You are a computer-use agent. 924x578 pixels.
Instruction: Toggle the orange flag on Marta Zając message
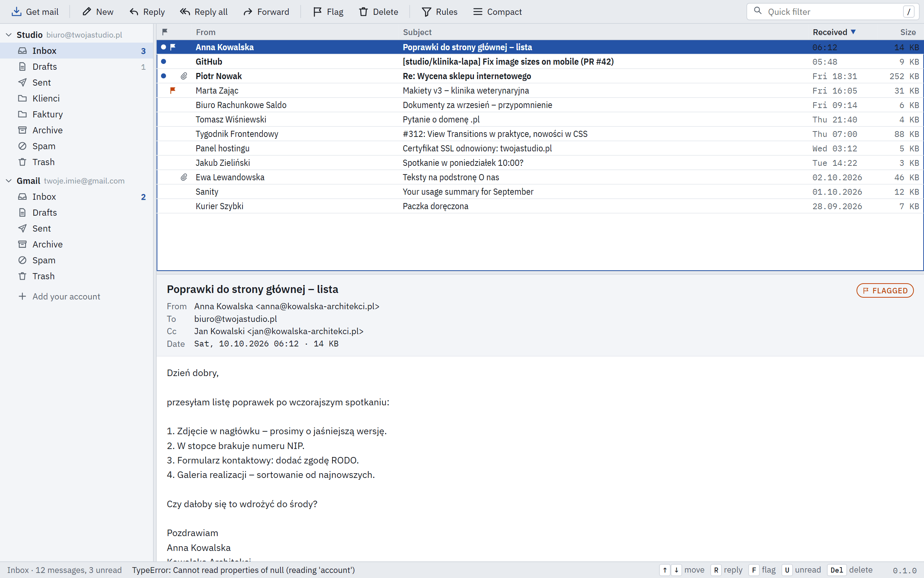[173, 90]
